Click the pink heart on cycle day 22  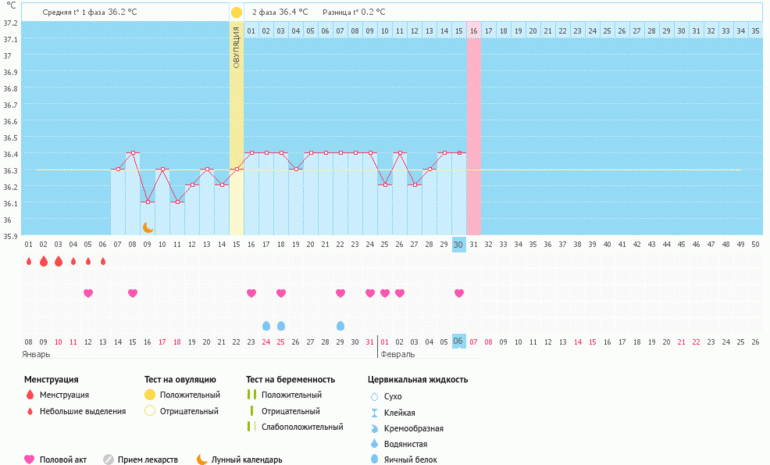coord(340,293)
